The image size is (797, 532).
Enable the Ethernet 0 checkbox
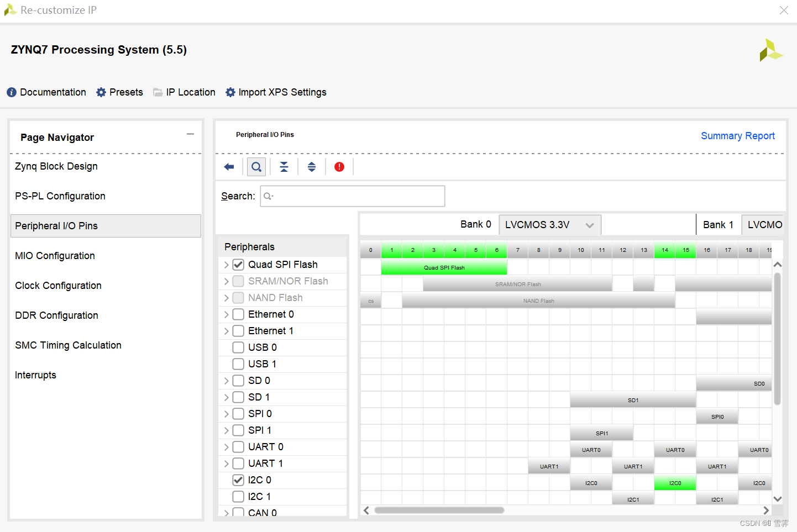pos(238,314)
